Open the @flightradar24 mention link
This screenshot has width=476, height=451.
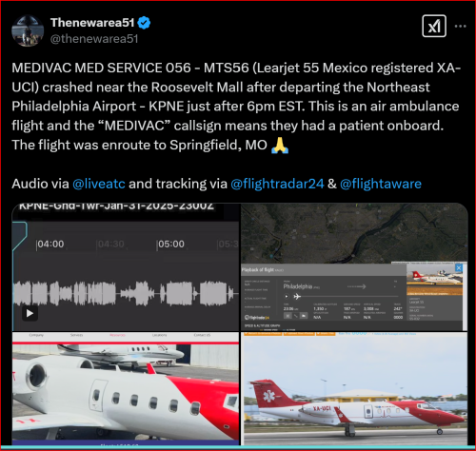pos(277,184)
